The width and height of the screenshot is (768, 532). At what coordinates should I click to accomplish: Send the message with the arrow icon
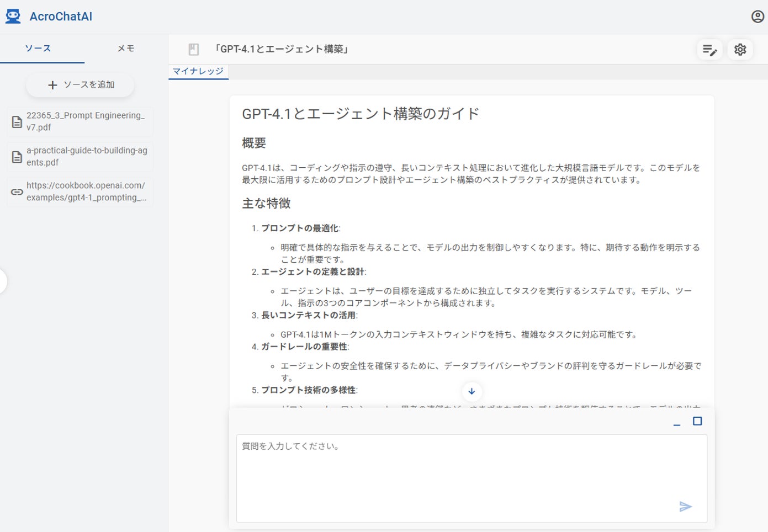pos(685,506)
